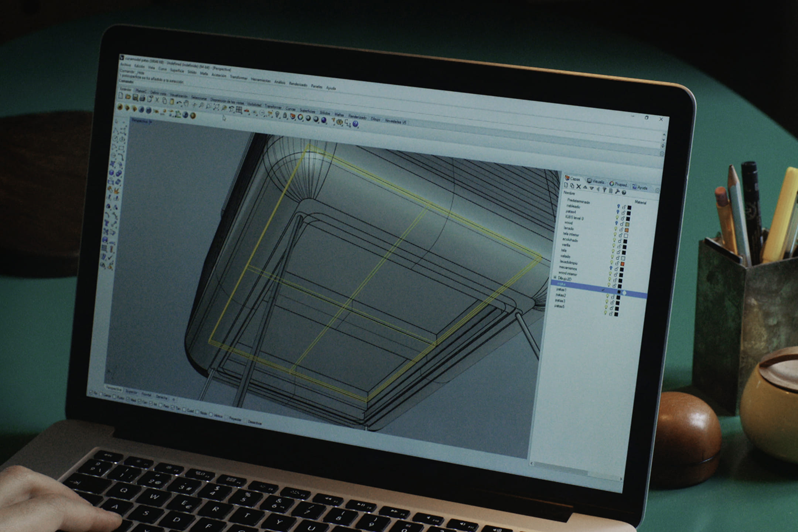Image resolution: width=798 pixels, height=532 pixels.
Task: Click the Open file folder icon
Action: 128,97
